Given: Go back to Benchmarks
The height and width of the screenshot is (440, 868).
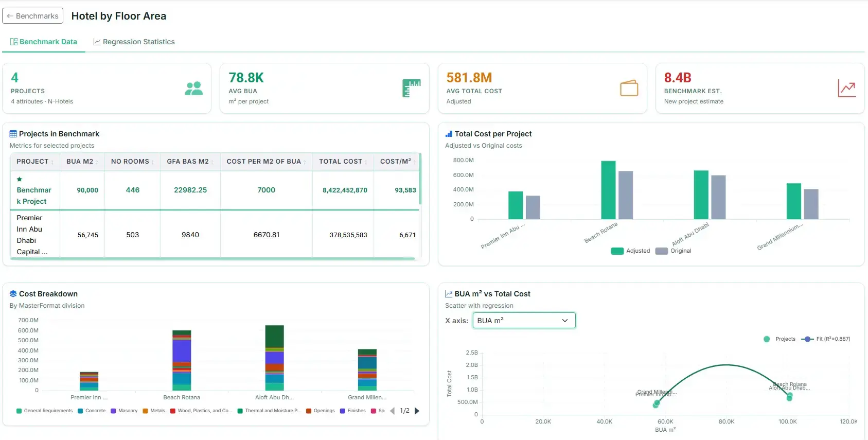Looking at the screenshot, I should (32, 16).
